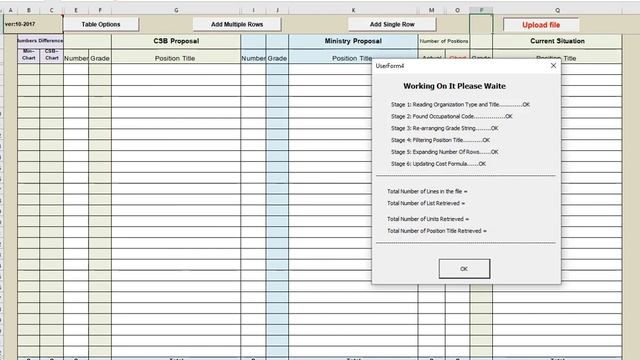Click Stage 5 Expanding Number Of Rows line
The width and height of the screenshot is (640, 360).
(444, 152)
